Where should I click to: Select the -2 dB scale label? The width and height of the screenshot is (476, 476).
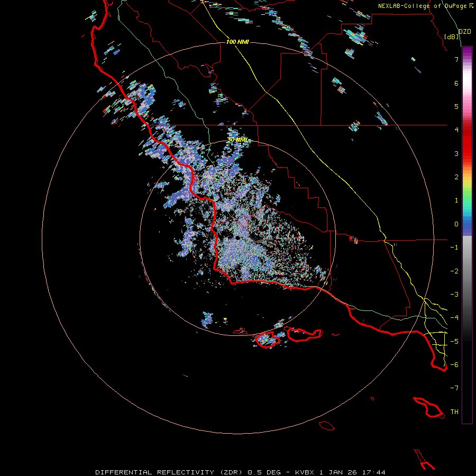pyautogui.click(x=454, y=271)
